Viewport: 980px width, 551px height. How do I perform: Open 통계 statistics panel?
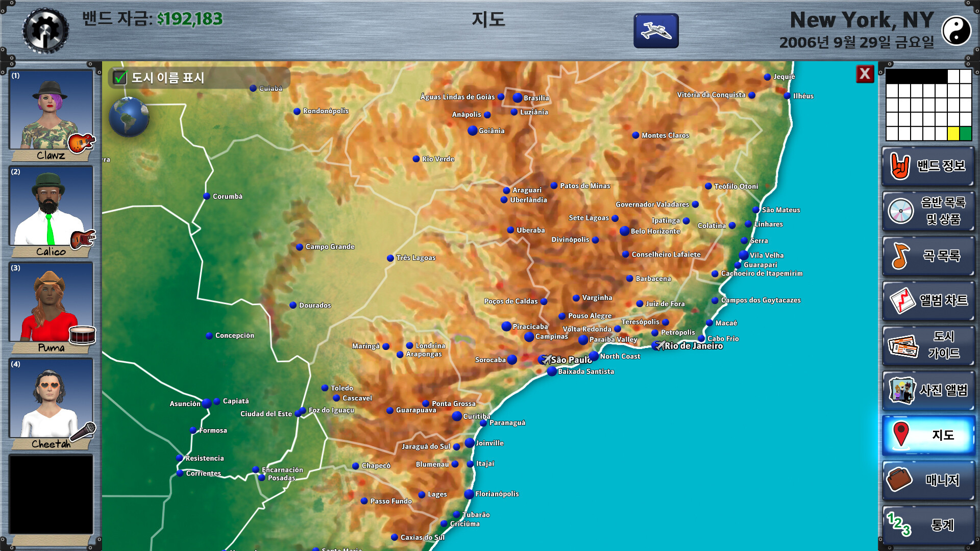click(928, 525)
